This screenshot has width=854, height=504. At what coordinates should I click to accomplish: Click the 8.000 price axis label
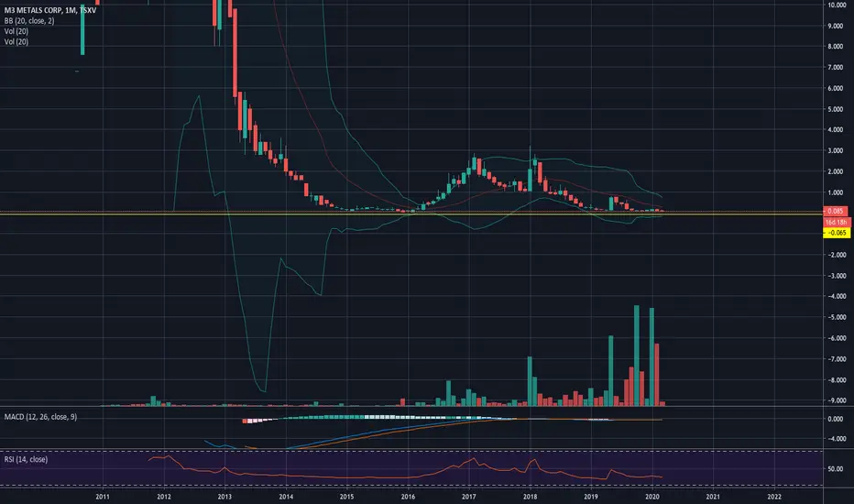click(x=836, y=47)
